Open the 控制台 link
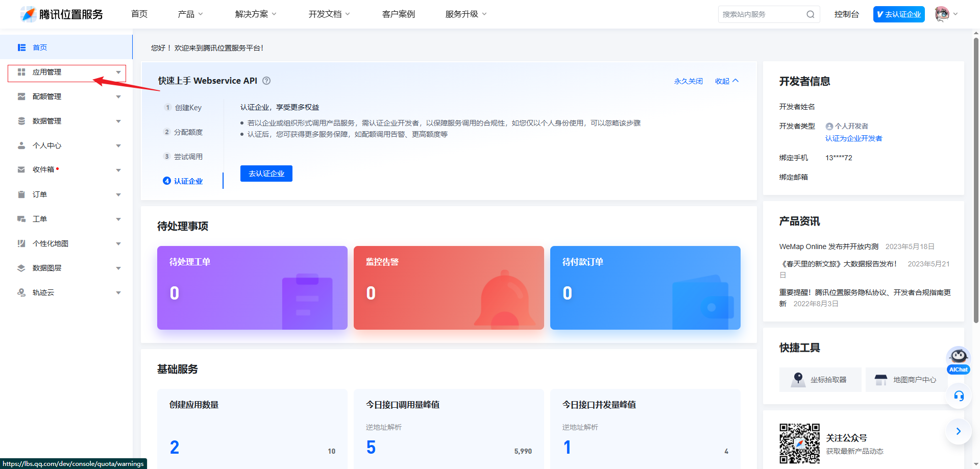This screenshot has height=469, width=980. point(847,14)
